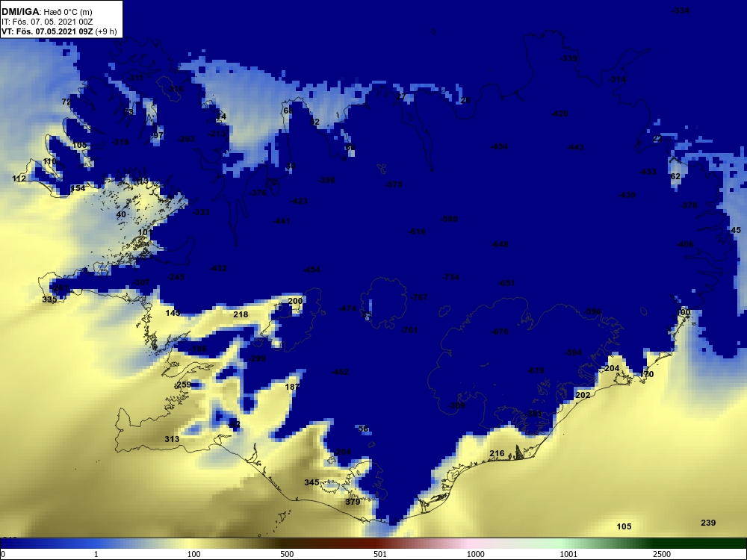Click the map value '-676'
747x560 pixels.
pos(500,332)
